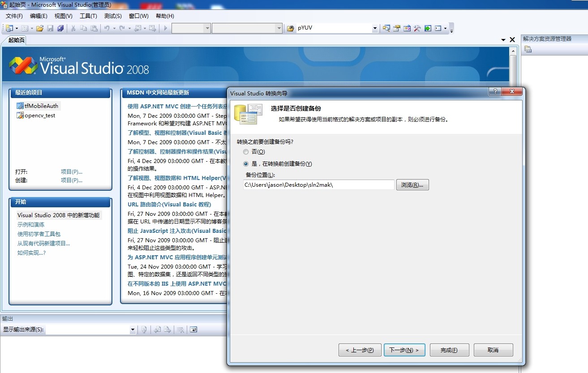
Task: Click the Start Page green arrow icon
Action: (428, 28)
